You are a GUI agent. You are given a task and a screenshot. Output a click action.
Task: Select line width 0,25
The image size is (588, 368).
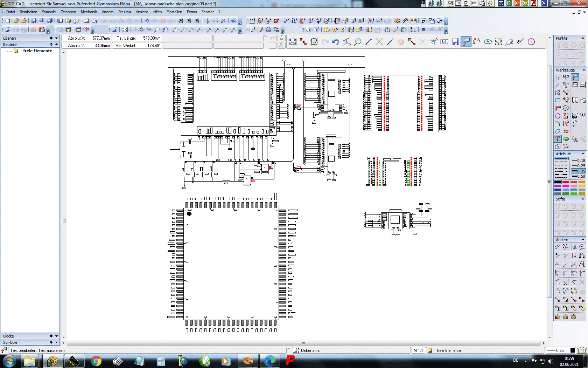578,166
